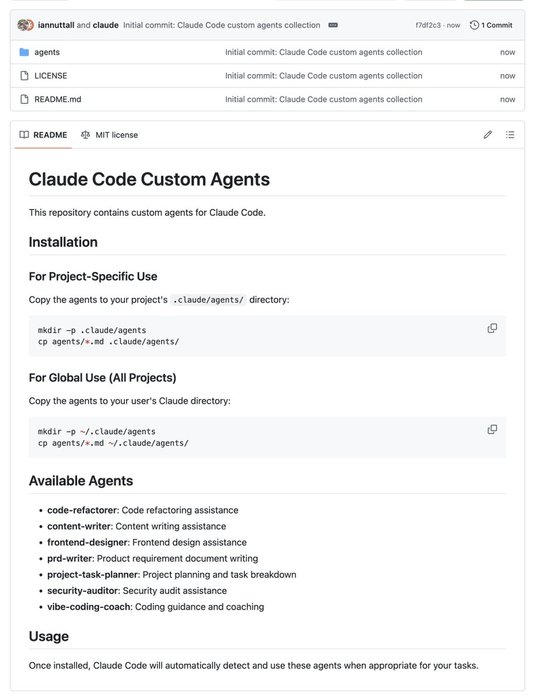This screenshot has width=535, height=700.
Task: Open the README outline list icon
Action: point(510,134)
